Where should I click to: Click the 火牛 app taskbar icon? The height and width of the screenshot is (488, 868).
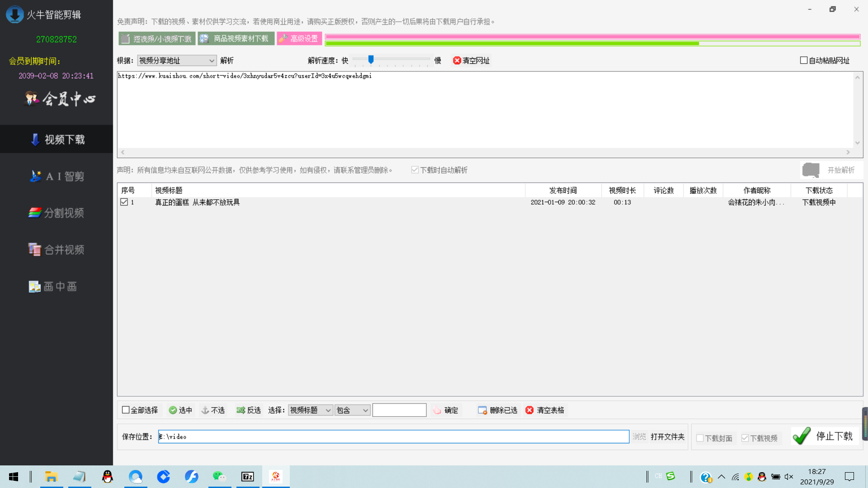276,477
